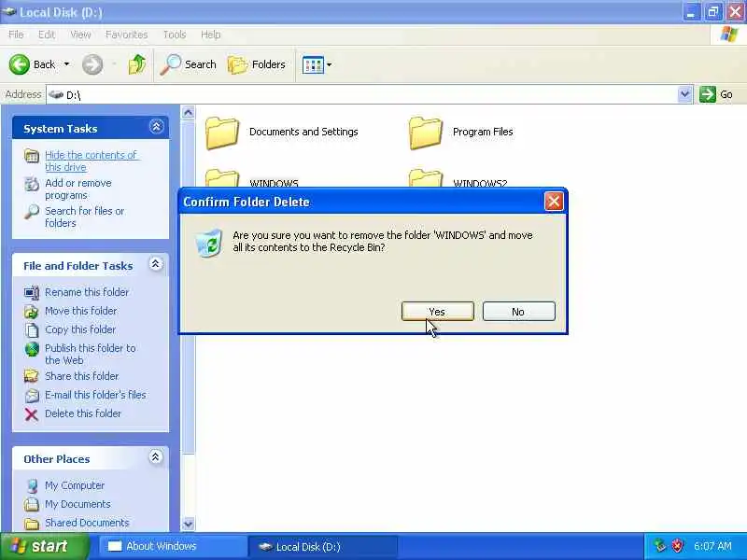Click the Copy this folder link
Viewport: 747px width, 560px height.
80,329
